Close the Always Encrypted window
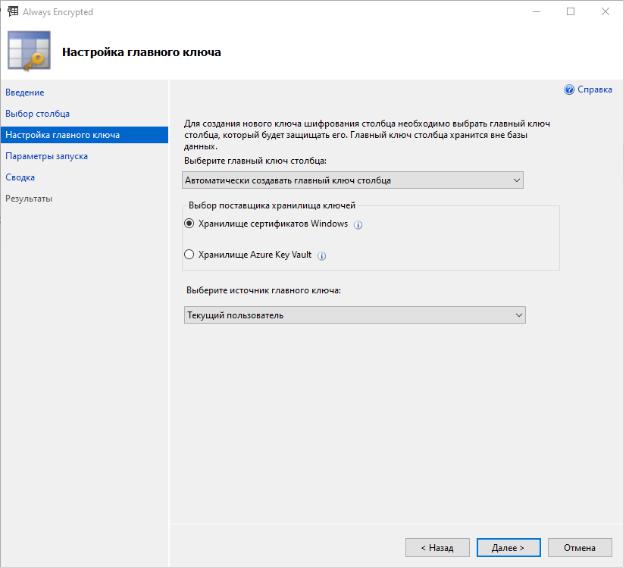The width and height of the screenshot is (624, 568). [x=605, y=12]
